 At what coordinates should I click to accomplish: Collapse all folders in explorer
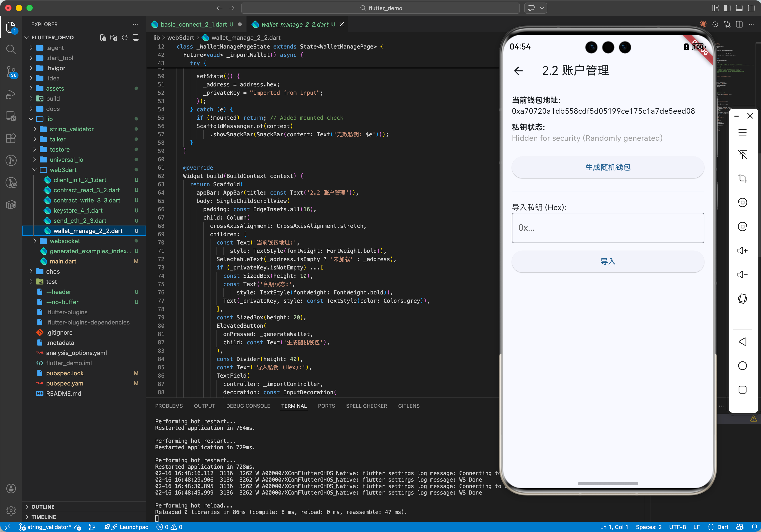[136, 37]
